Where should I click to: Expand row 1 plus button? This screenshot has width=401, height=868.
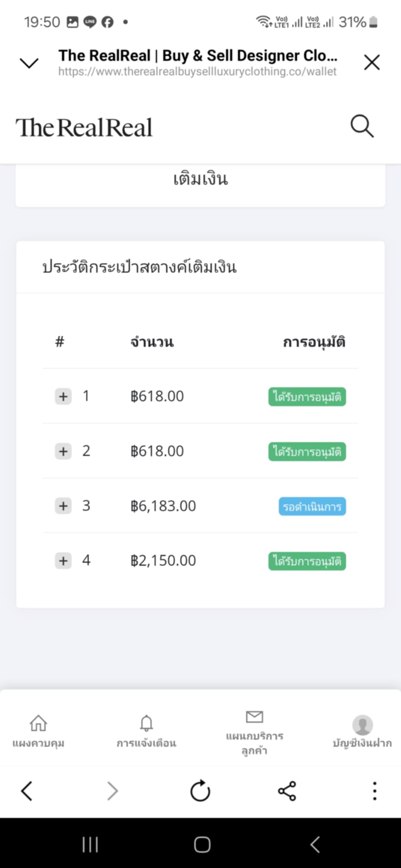pos(63,396)
